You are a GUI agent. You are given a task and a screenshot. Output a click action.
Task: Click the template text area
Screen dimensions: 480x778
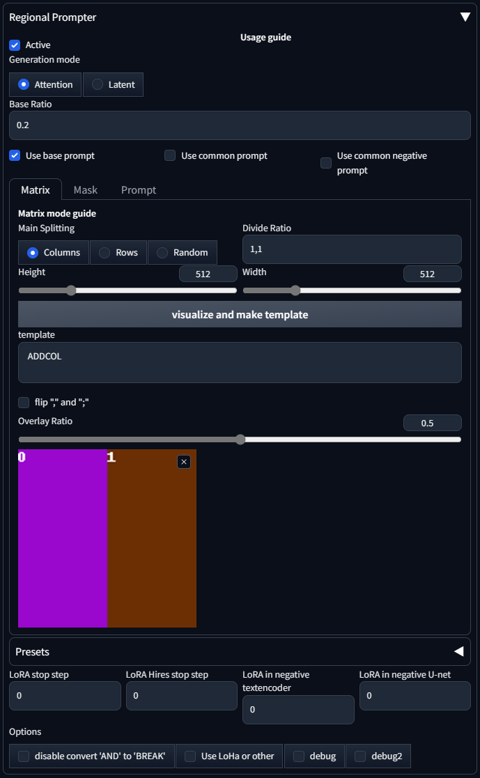(x=240, y=362)
